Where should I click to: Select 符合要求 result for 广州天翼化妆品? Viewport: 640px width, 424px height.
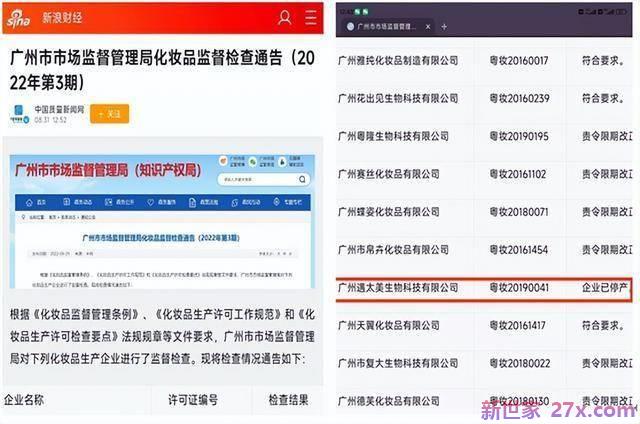pyautogui.click(x=603, y=325)
